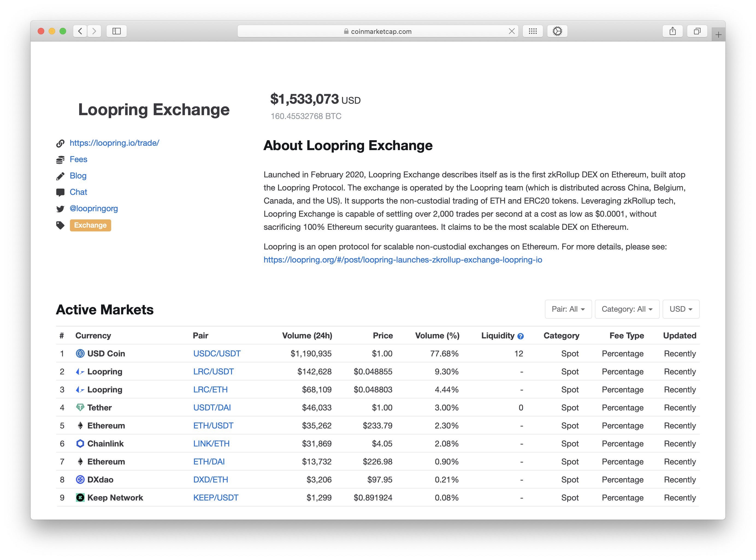
Task: Open the ETH/USDT pair link
Action: coord(213,425)
